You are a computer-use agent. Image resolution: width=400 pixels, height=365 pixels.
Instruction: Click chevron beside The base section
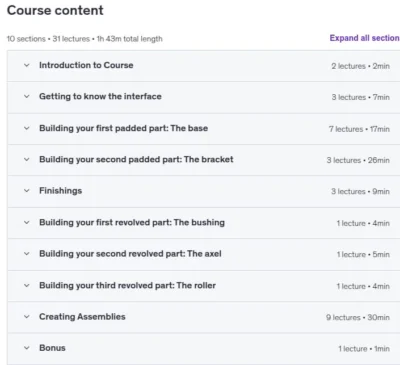(27, 128)
